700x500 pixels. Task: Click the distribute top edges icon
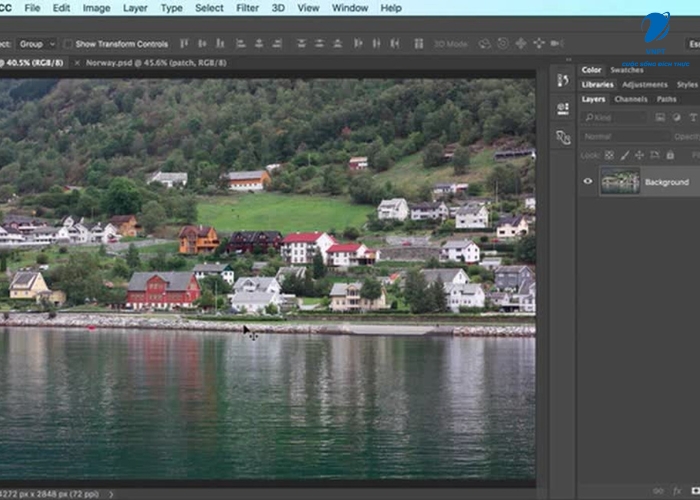click(302, 43)
